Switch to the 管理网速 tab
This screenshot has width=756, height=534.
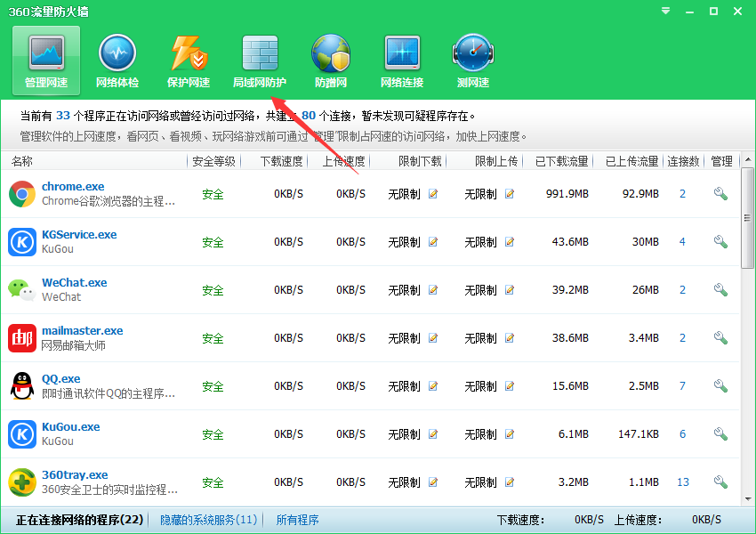(x=45, y=59)
